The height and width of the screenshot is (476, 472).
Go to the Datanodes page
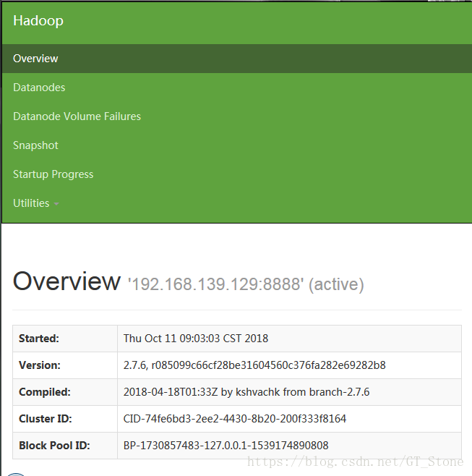tap(39, 88)
